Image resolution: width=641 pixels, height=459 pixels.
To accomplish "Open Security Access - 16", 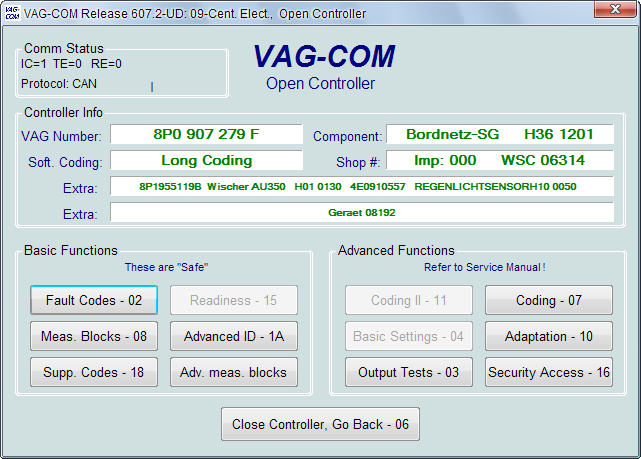I will click(x=549, y=372).
